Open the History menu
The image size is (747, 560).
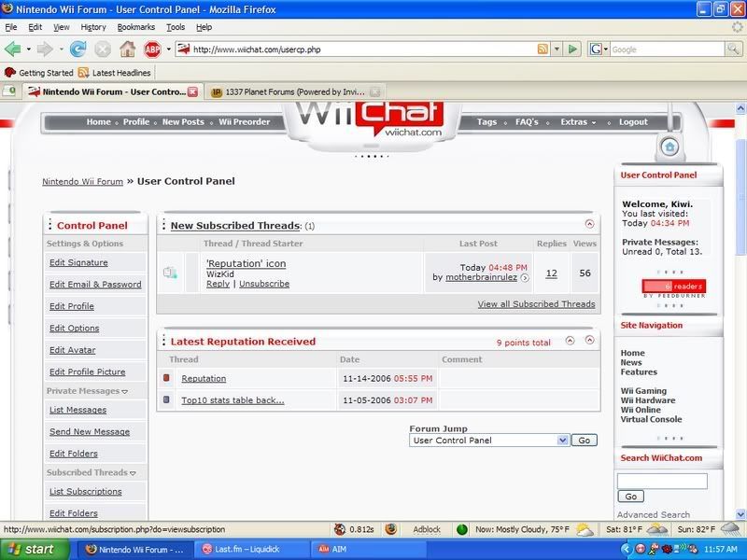pyautogui.click(x=92, y=27)
